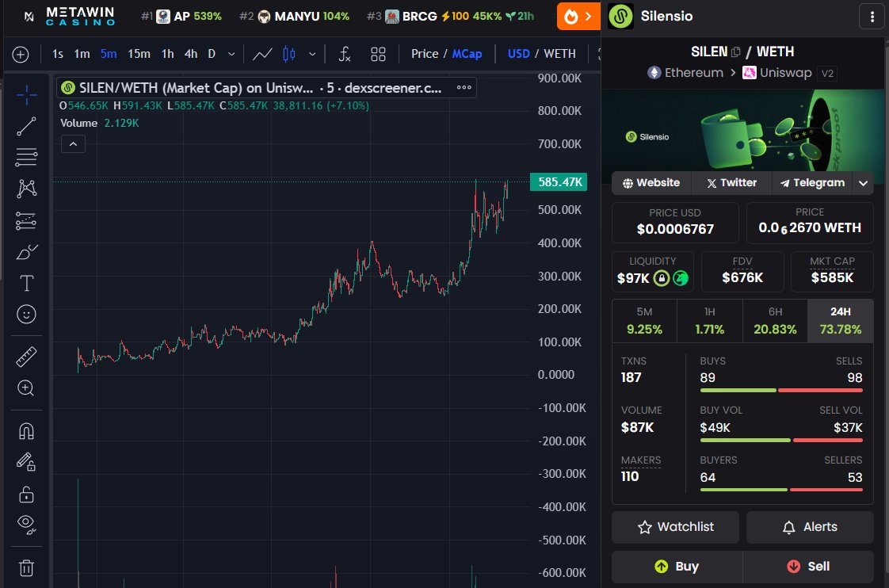
Task: Toggle stay in drawing mode
Action: pos(26,462)
